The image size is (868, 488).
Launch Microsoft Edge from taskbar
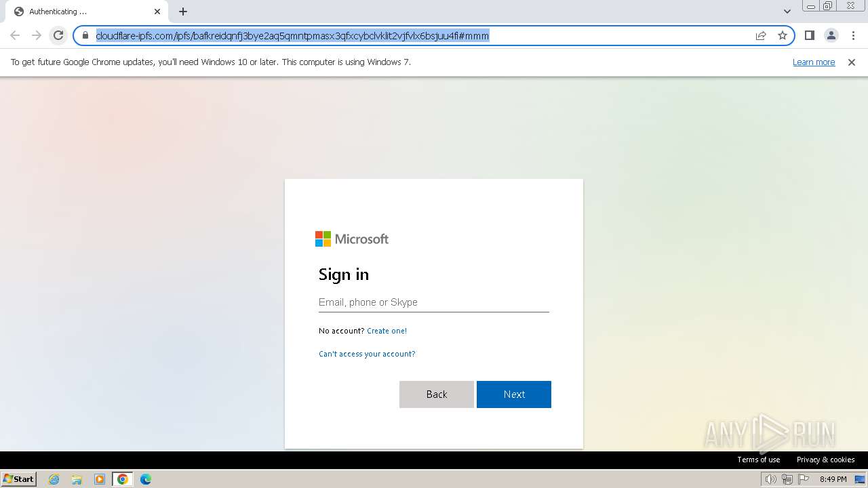click(146, 479)
